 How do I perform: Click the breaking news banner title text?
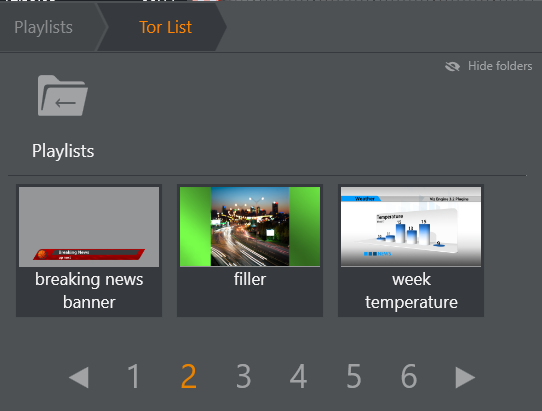click(89, 291)
